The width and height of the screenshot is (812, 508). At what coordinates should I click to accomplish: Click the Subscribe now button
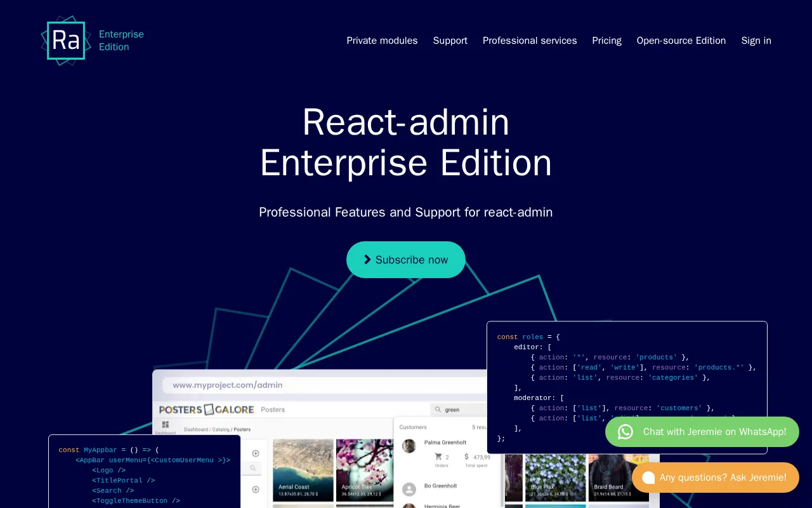point(406,260)
